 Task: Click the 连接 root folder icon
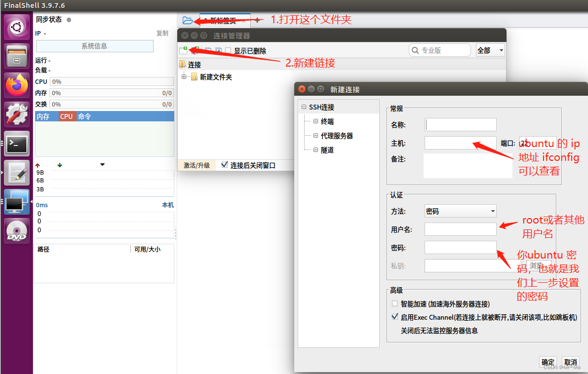point(183,65)
